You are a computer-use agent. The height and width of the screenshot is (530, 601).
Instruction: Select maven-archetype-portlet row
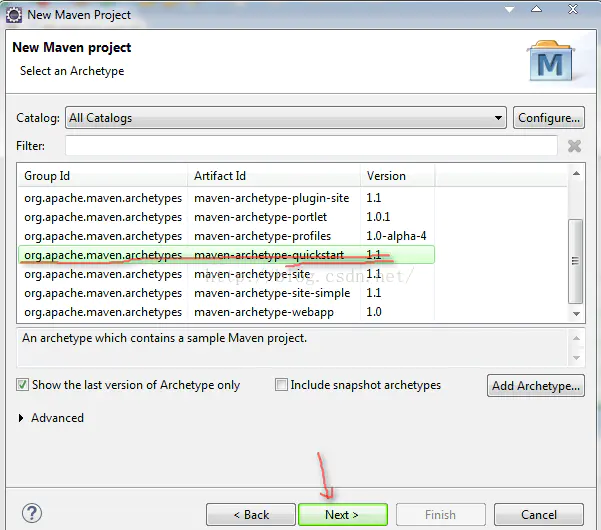(x=226, y=217)
